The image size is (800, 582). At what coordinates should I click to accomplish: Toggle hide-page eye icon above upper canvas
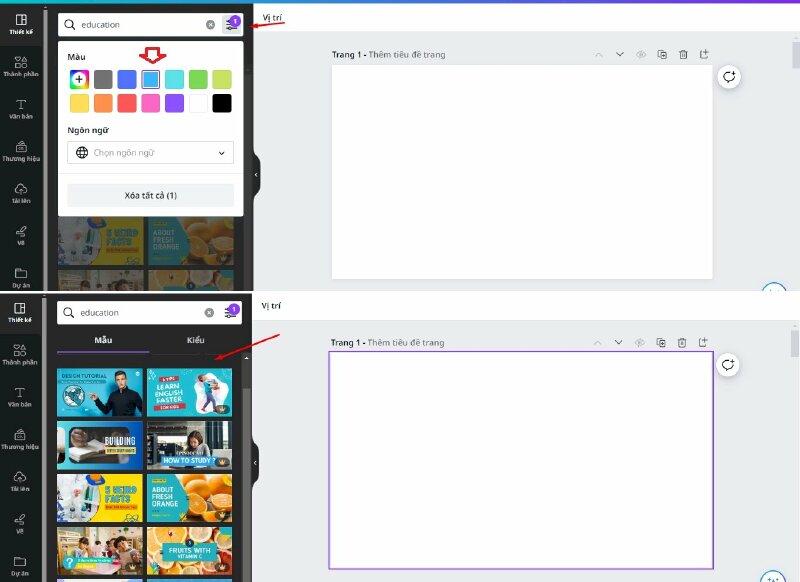pos(641,55)
